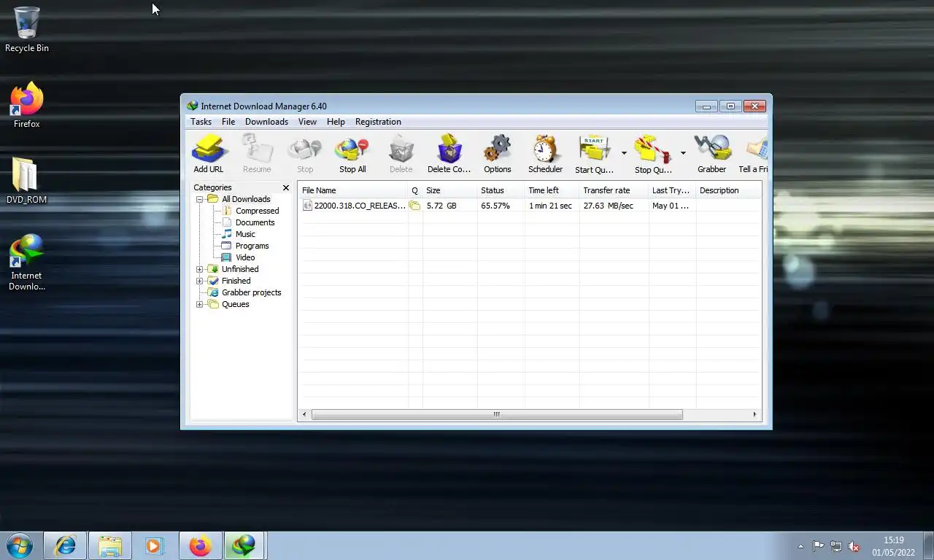Click the volume icon in system tray
Viewport: 934px width, 560px height.
[853, 546]
